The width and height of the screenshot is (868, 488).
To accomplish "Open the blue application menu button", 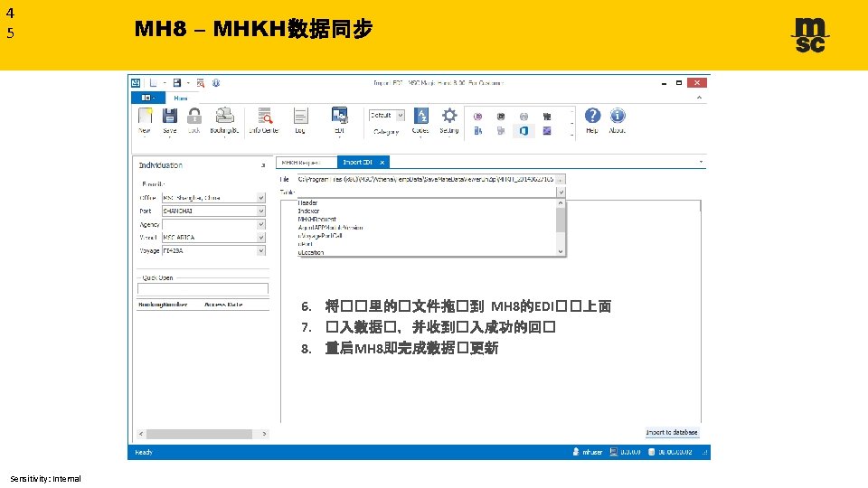I will coord(147,98).
